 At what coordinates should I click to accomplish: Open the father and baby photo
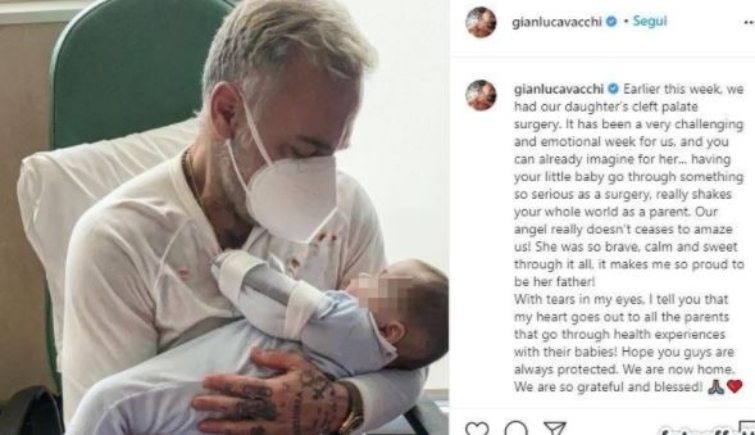pyautogui.click(x=224, y=217)
